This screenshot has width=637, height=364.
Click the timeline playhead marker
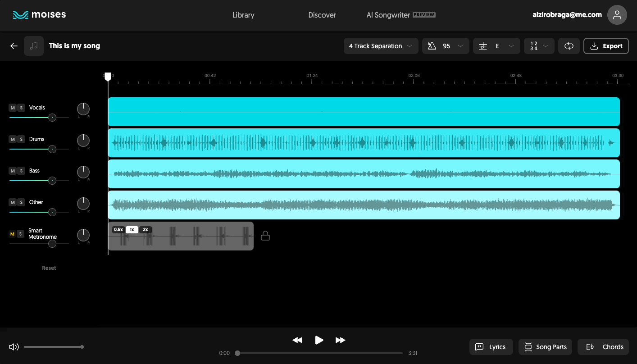pyautogui.click(x=108, y=77)
